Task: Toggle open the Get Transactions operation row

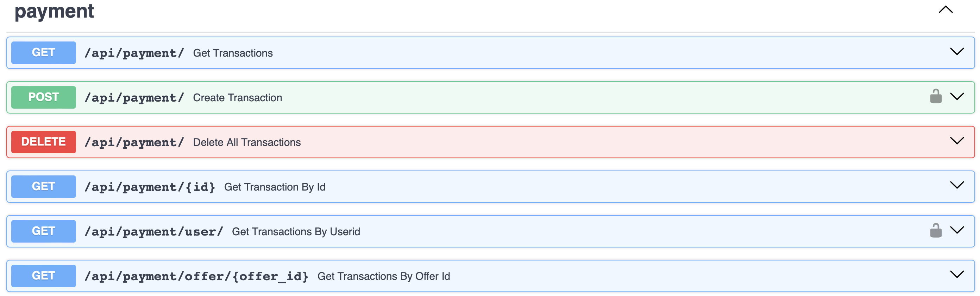Action: [957, 52]
